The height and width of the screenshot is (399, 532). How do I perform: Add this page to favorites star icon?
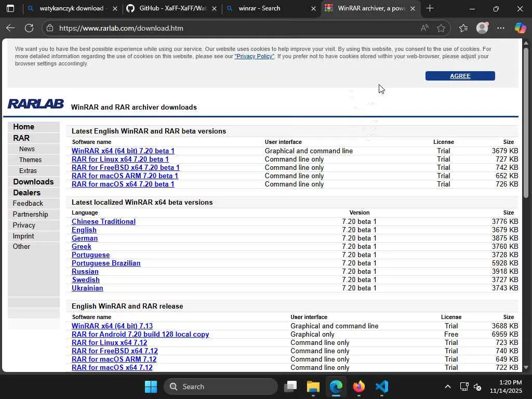coord(441,28)
